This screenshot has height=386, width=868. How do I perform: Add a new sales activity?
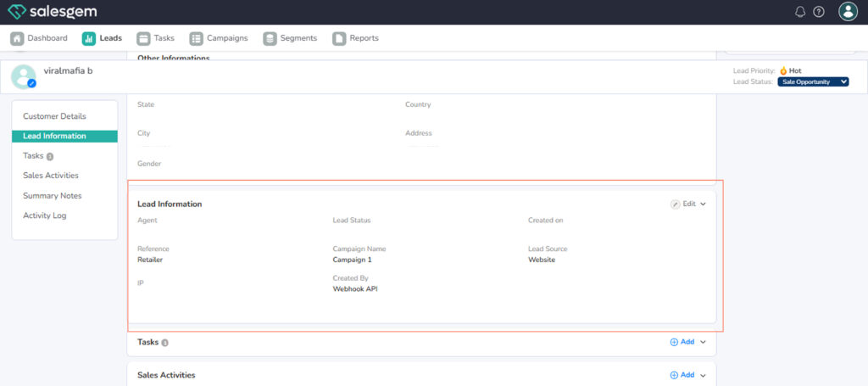pos(682,375)
